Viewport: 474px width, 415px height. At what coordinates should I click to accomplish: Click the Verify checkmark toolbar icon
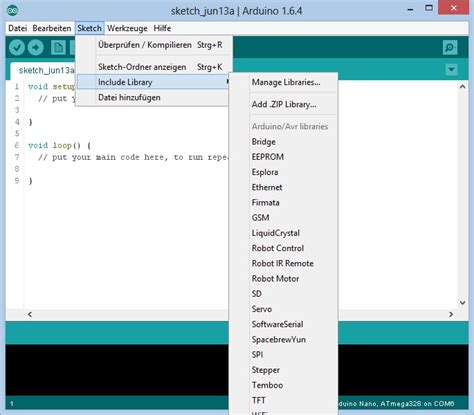17,48
